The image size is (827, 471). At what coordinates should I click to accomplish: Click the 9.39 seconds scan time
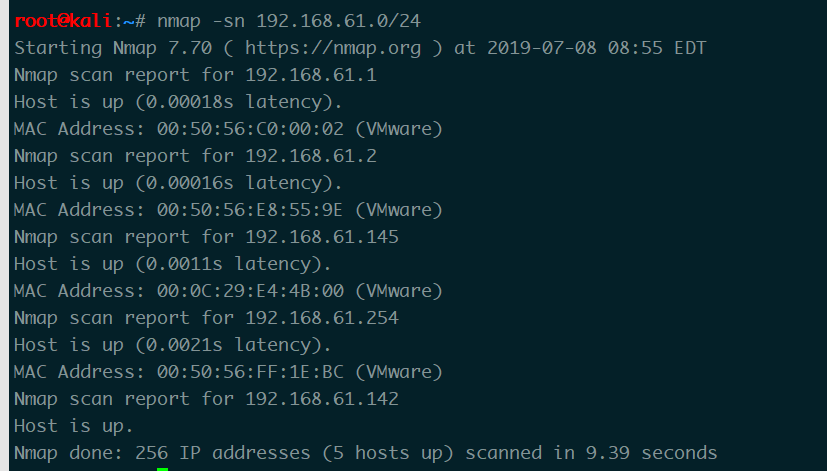[651, 453]
